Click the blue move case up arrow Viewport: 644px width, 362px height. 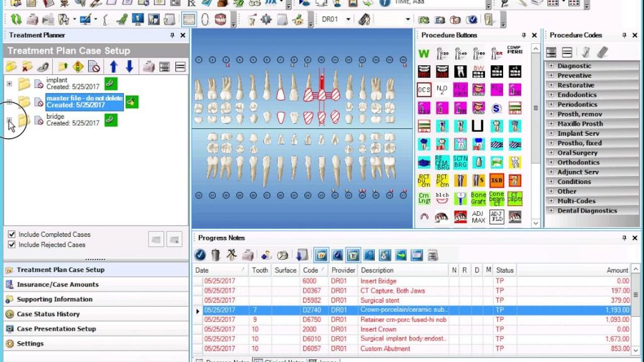(x=114, y=66)
